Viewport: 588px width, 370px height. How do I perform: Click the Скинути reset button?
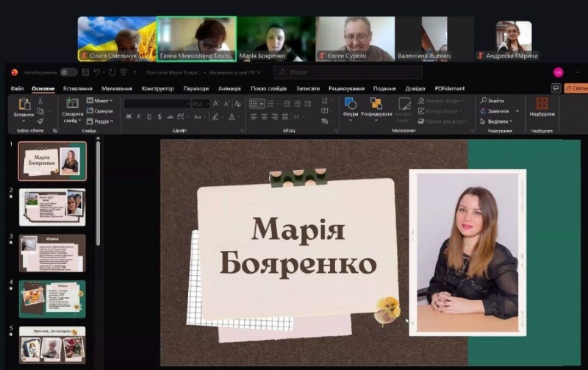[x=101, y=111]
